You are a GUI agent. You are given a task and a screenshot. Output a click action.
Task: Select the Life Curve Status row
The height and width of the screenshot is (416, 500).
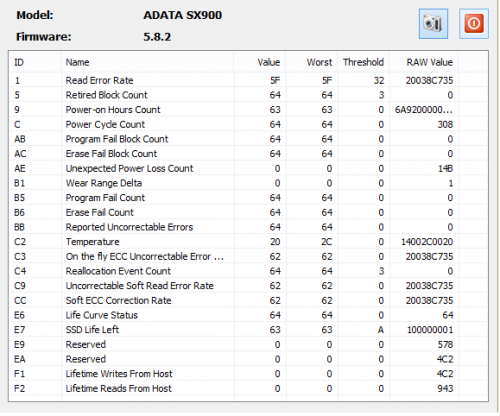[x=248, y=315]
